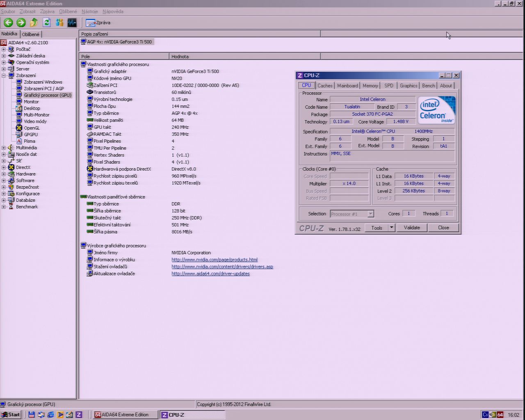This screenshot has height=420, width=525.
Task: Click the Start button on taskbar
Action: pyautogui.click(x=11, y=415)
